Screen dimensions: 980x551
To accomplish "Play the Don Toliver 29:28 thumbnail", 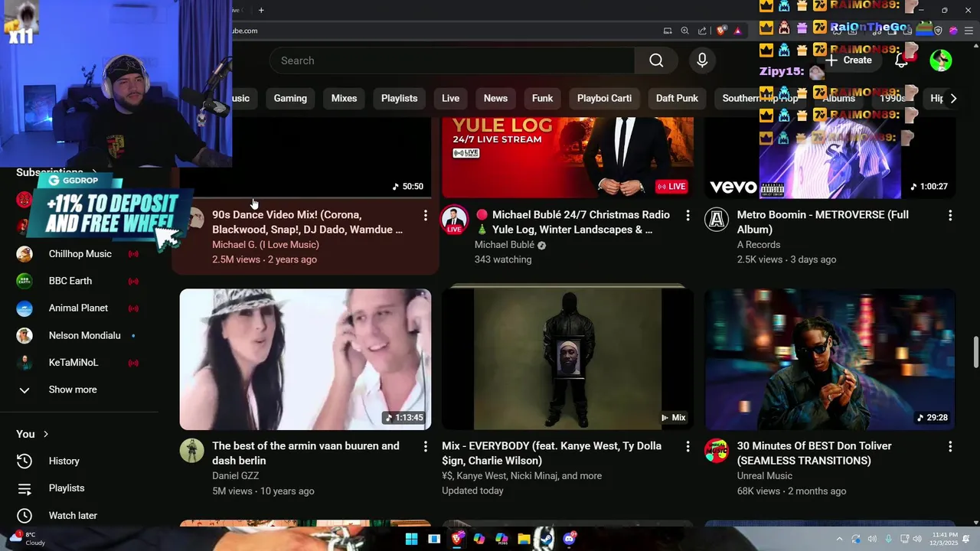I will coord(830,359).
